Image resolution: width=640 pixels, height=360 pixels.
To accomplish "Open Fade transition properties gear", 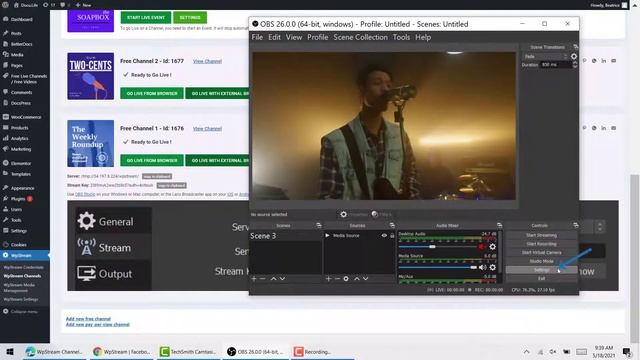I will pyautogui.click(x=574, y=56).
